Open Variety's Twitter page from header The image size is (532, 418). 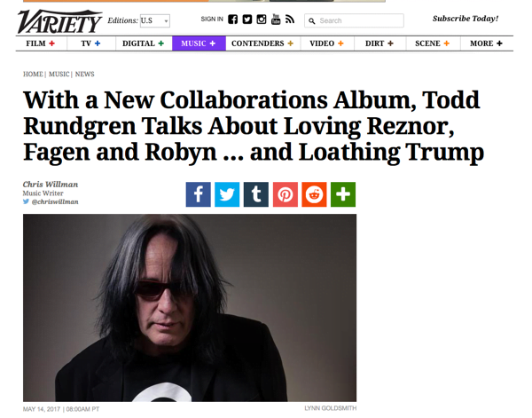[x=247, y=20]
